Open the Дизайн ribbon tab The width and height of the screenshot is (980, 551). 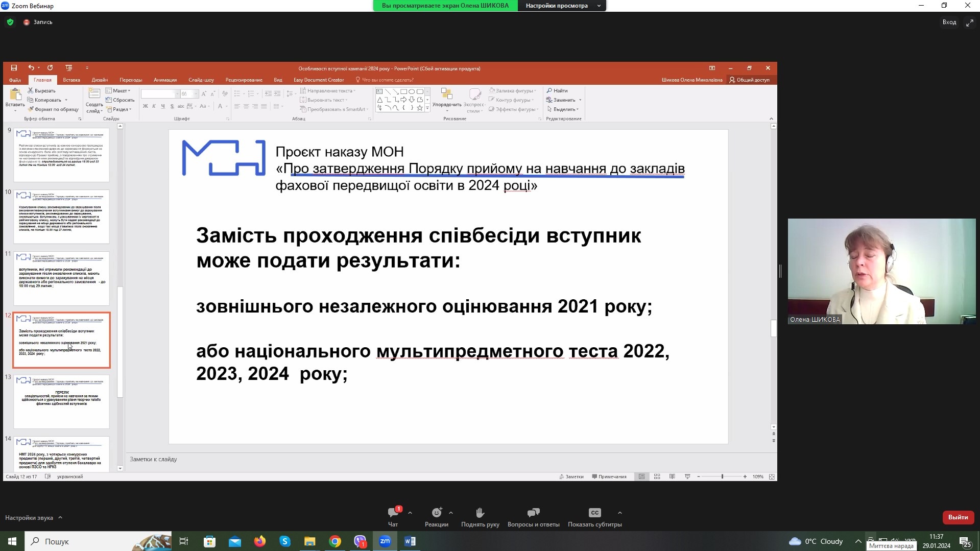click(100, 80)
